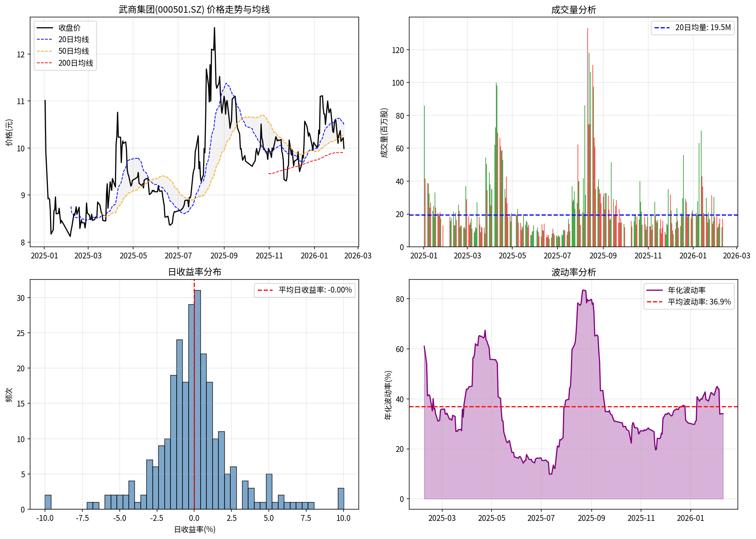This screenshot has height=539, width=756.
Task: Click the 日收益率分布 chart title
Action: (194, 272)
